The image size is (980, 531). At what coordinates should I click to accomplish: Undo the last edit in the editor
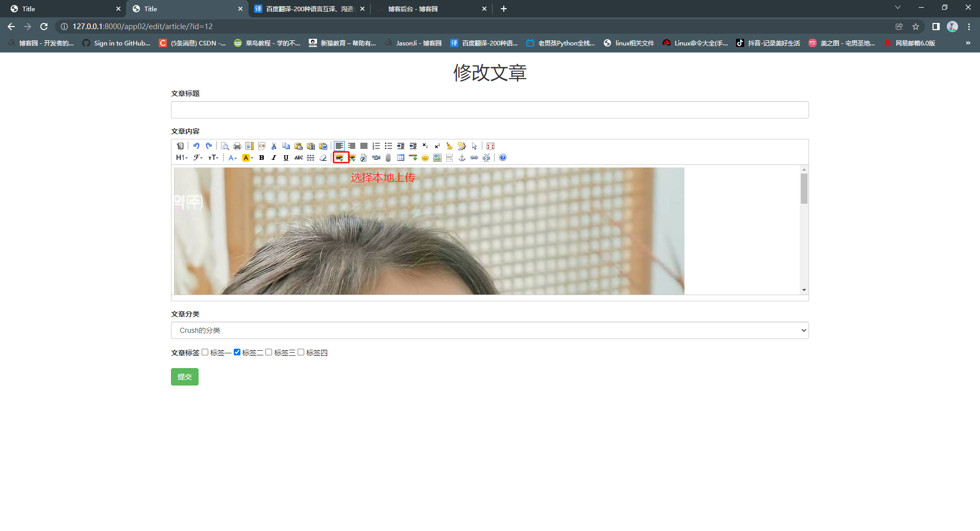click(x=196, y=146)
